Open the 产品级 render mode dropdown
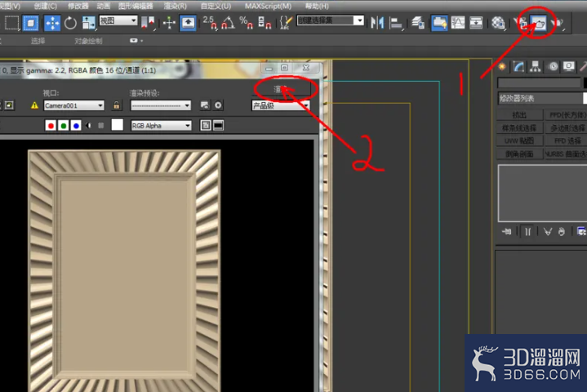The width and height of the screenshot is (587, 392). (x=281, y=105)
